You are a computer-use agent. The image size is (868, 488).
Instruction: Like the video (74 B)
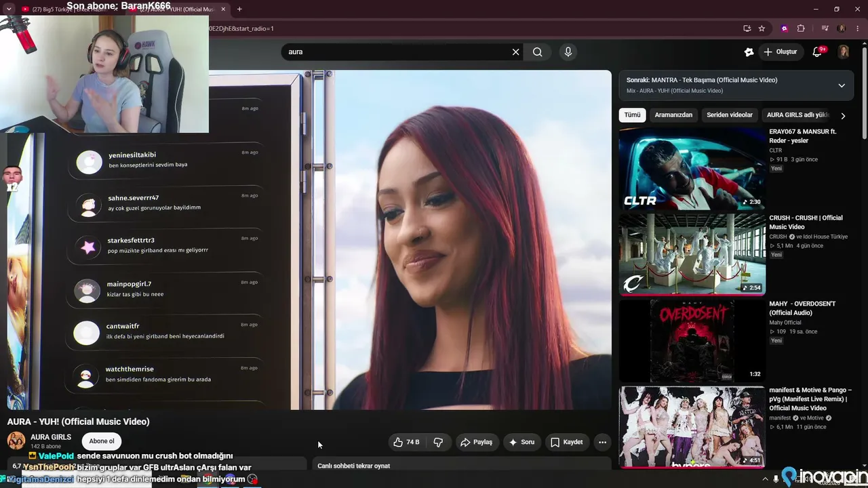pyautogui.click(x=406, y=442)
